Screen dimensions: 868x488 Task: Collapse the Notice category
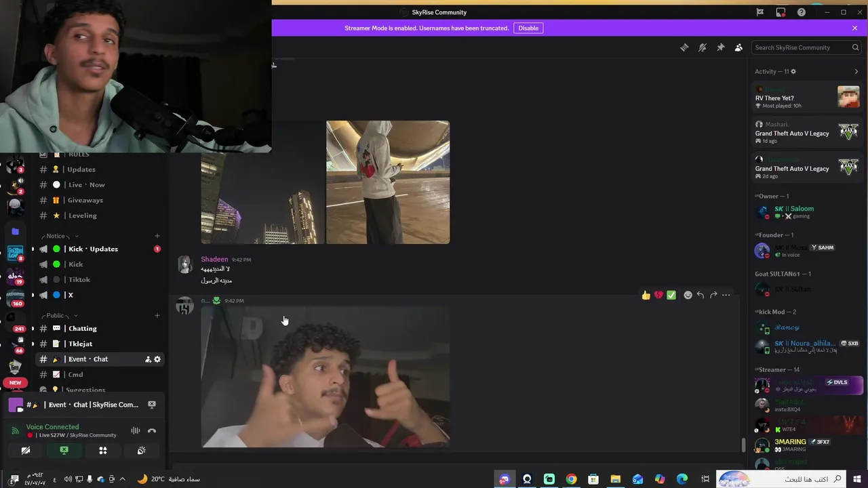coord(59,236)
